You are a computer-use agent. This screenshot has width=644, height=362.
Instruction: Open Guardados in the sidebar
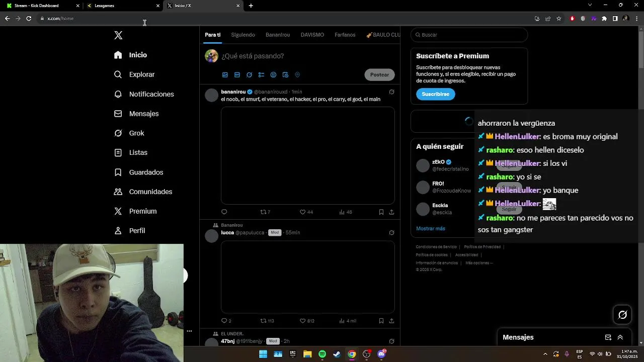139,172
